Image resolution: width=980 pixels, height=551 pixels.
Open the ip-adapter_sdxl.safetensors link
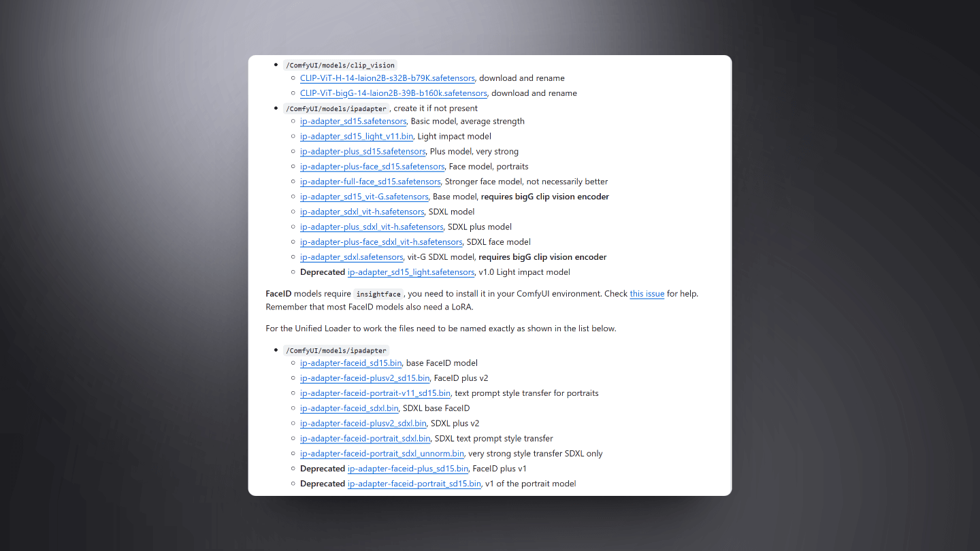pyautogui.click(x=351, y=257)
